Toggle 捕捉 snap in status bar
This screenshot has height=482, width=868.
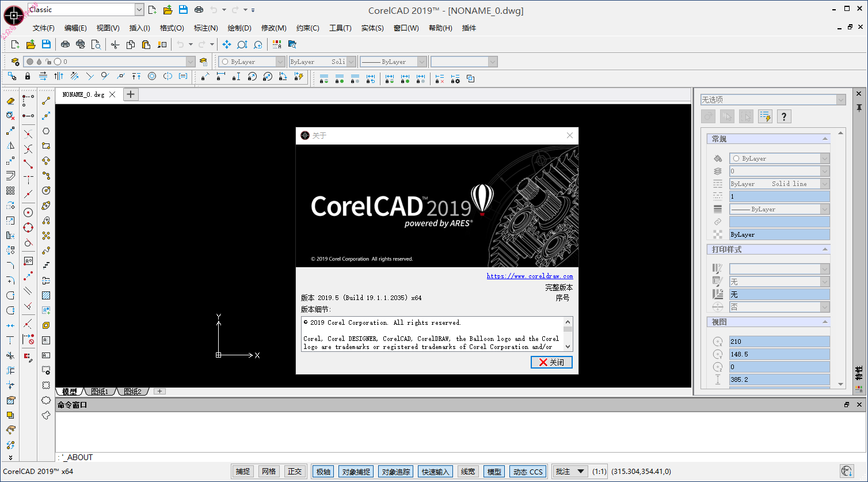243,472
